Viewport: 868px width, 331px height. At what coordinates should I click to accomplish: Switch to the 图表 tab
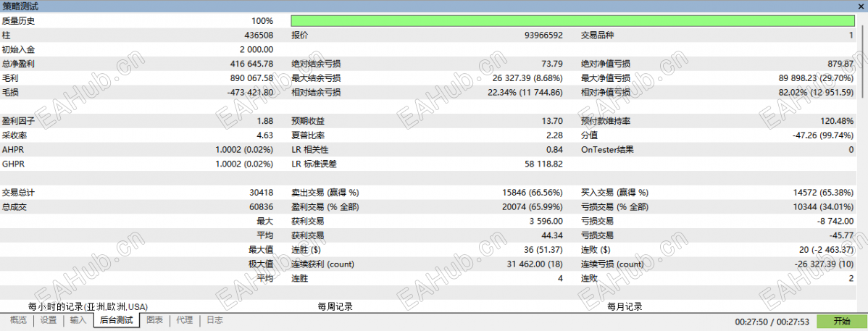(154, 320)
